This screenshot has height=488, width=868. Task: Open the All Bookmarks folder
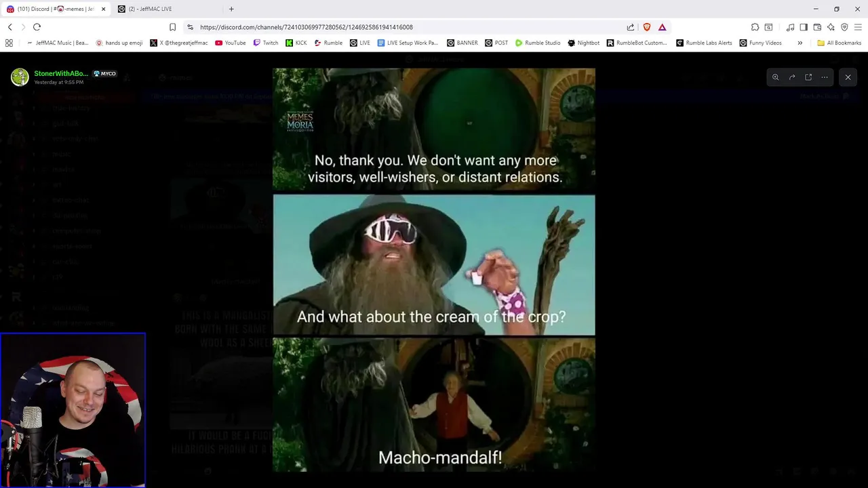[840, 43]
